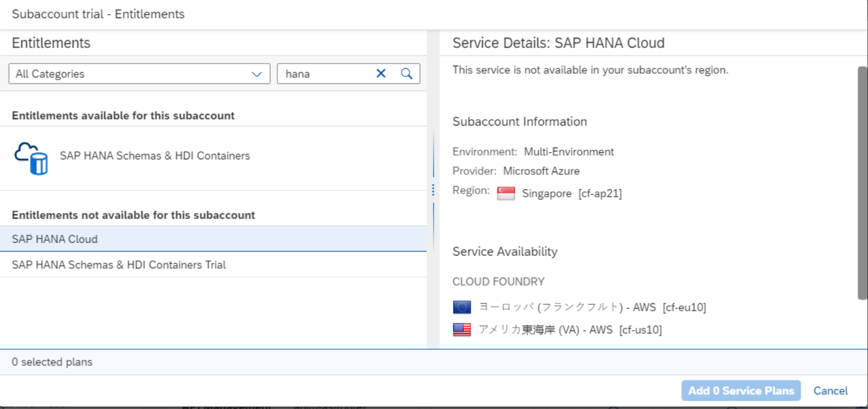868x409 pixels.
Task: Select SAP HANA Schemas & HDI Containers Trial
Action: point(119,265)
